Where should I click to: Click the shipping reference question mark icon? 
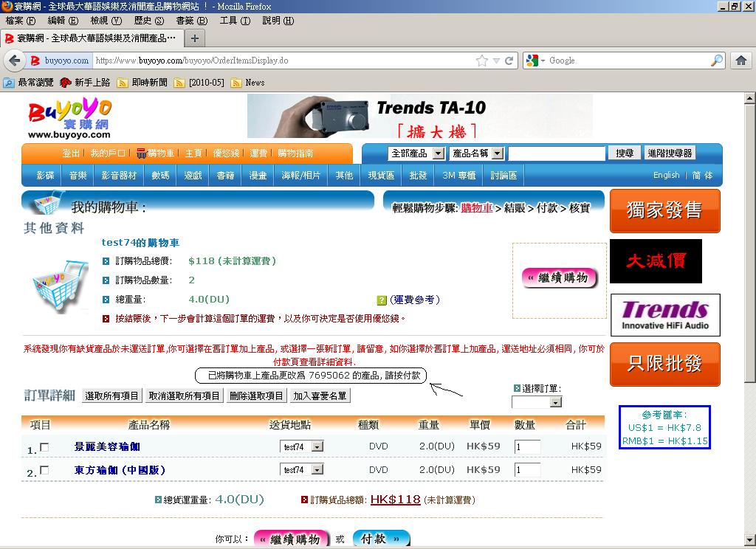click(382, 300)
